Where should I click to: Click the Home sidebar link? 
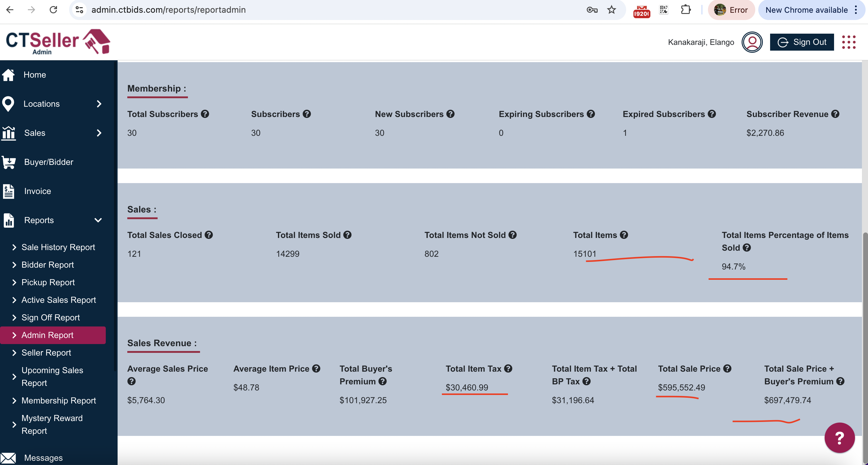(x=35, y=75)
